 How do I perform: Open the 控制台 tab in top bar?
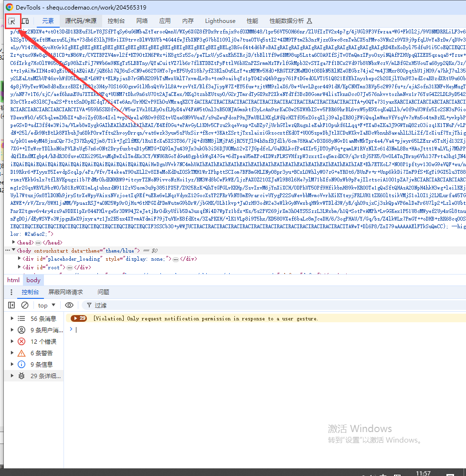coord(116,21)
